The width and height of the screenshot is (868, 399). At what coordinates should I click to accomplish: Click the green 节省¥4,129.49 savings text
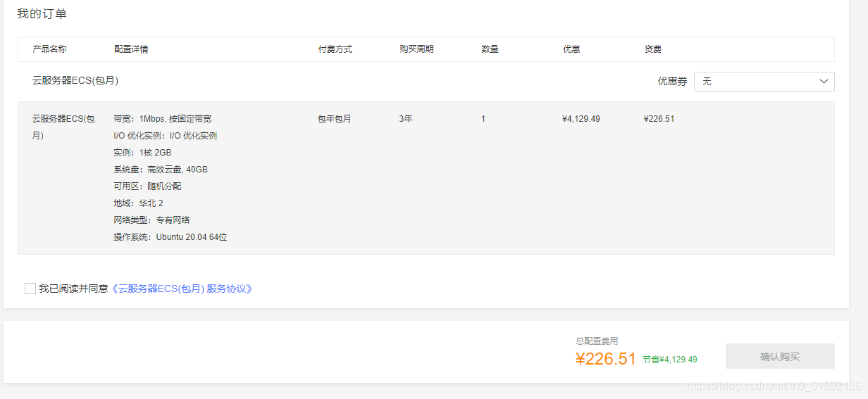coord(670,360)
